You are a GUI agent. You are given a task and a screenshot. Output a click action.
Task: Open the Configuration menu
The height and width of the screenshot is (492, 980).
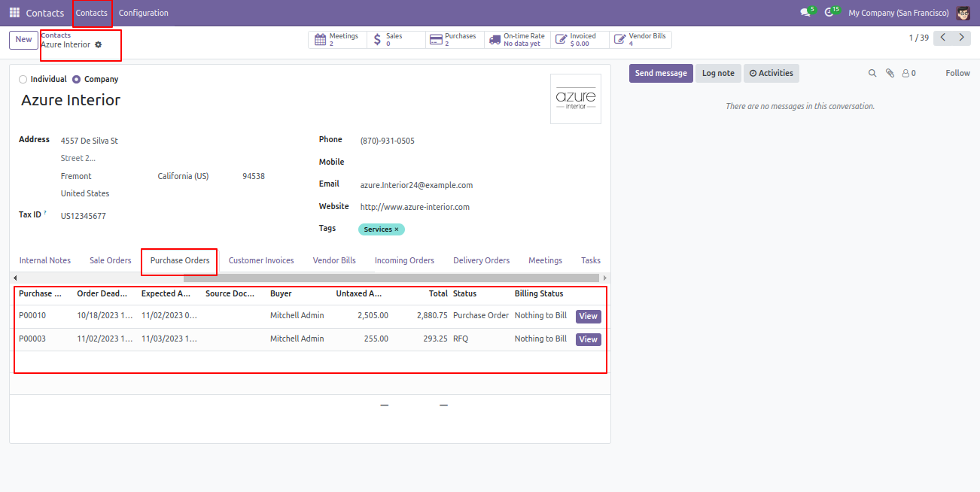144,13
